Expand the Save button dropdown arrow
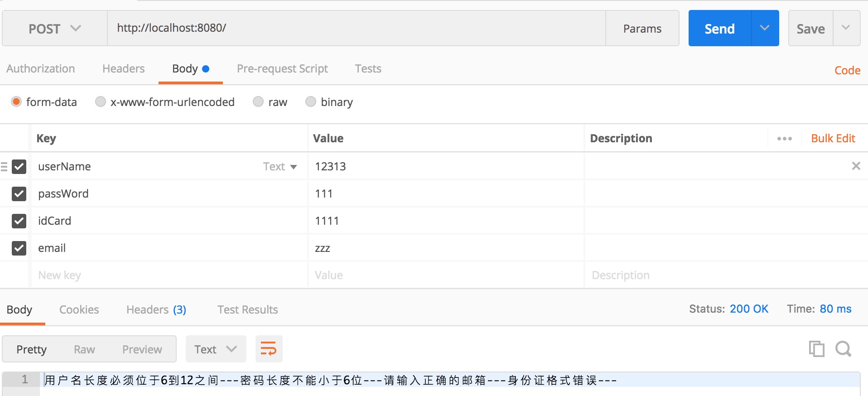Viewport: 868px width, 396px height. (x=846, y=29)
